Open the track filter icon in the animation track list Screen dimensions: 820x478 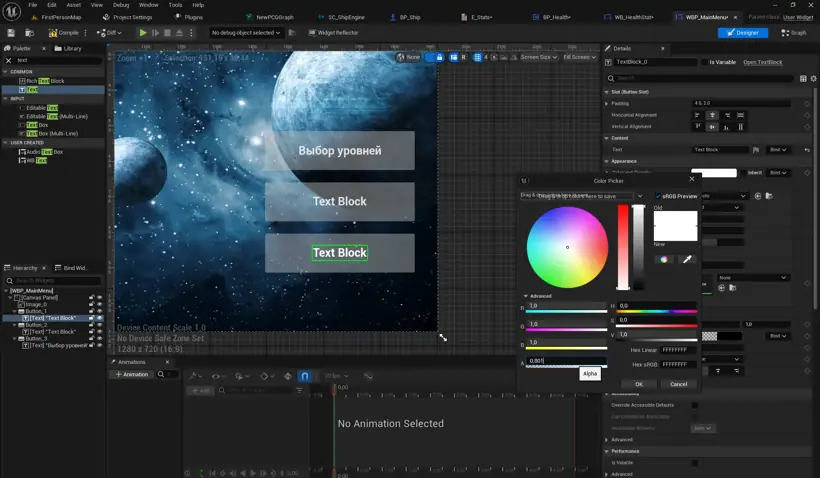(x=299, y=391)
